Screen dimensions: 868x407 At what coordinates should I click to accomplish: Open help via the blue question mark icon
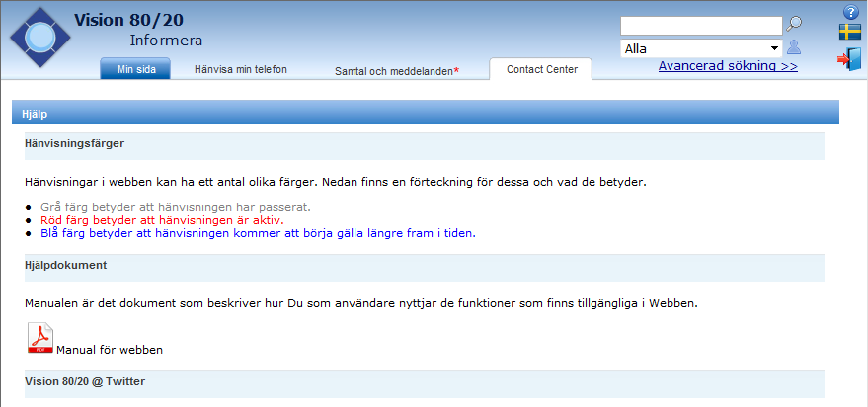click(x=850, y=12)
